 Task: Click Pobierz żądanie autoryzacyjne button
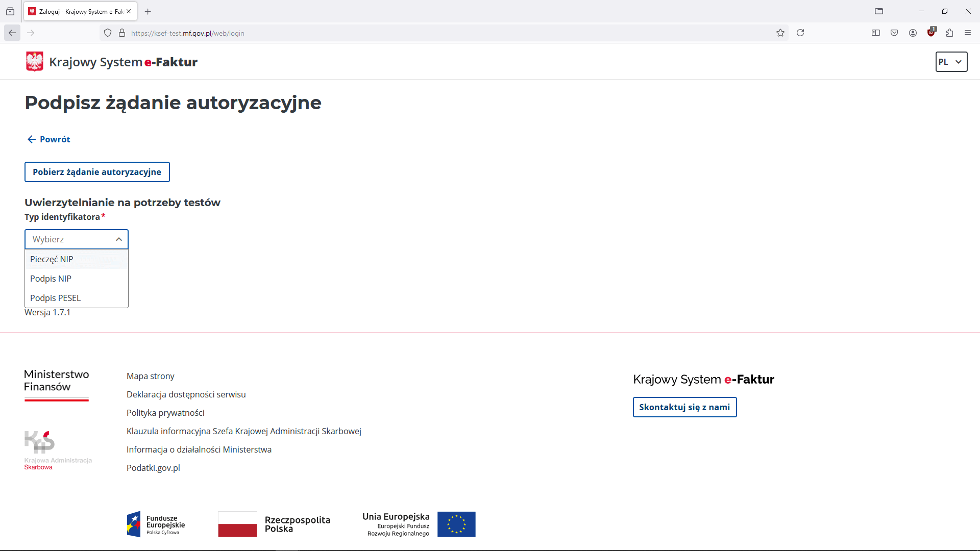(x=96, y=172)
